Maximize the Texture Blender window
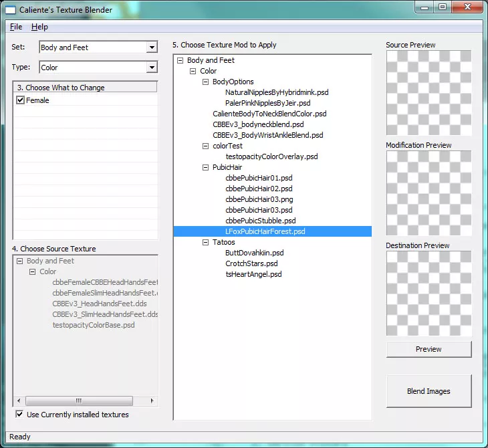Image resolution: width=488 pixels, height=448 pixels. (443, 7)
